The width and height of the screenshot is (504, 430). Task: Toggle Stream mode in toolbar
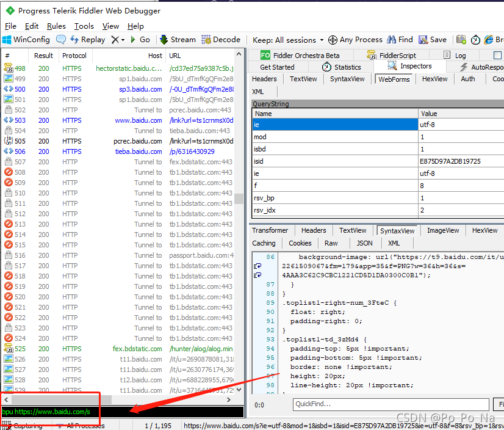[x=178, y=40]
